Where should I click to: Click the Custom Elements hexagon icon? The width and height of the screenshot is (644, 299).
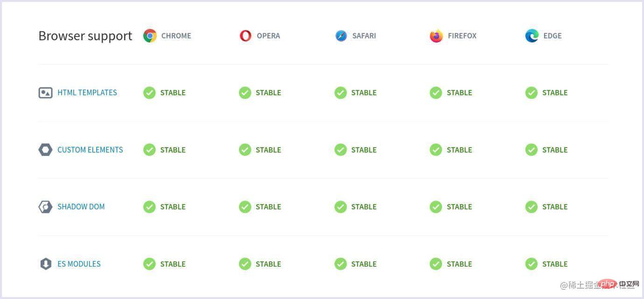(x=45, y=150)
